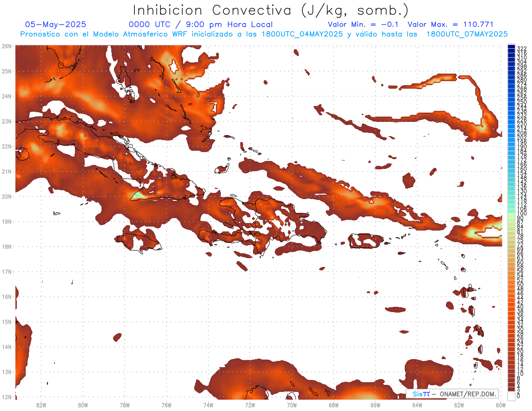Click the '72W' longitude label
This screenshot has width=532, height=411.
[x=250, y=405]
